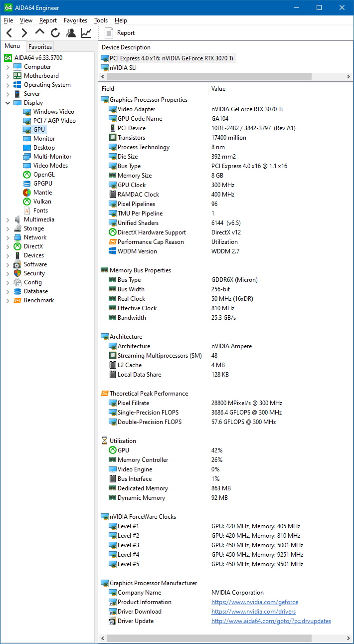The width and height of the screenshot is (354, 644).
Task: Click the Report toolbar button
Action: (120, 33)
